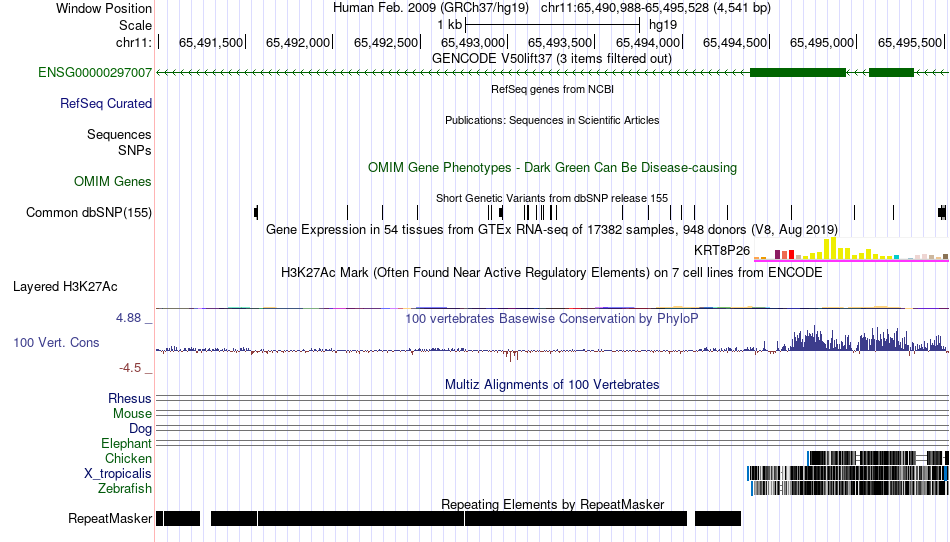Select the OMIM Genes track label
Viewport: 950px width, 542px height.
113,182
